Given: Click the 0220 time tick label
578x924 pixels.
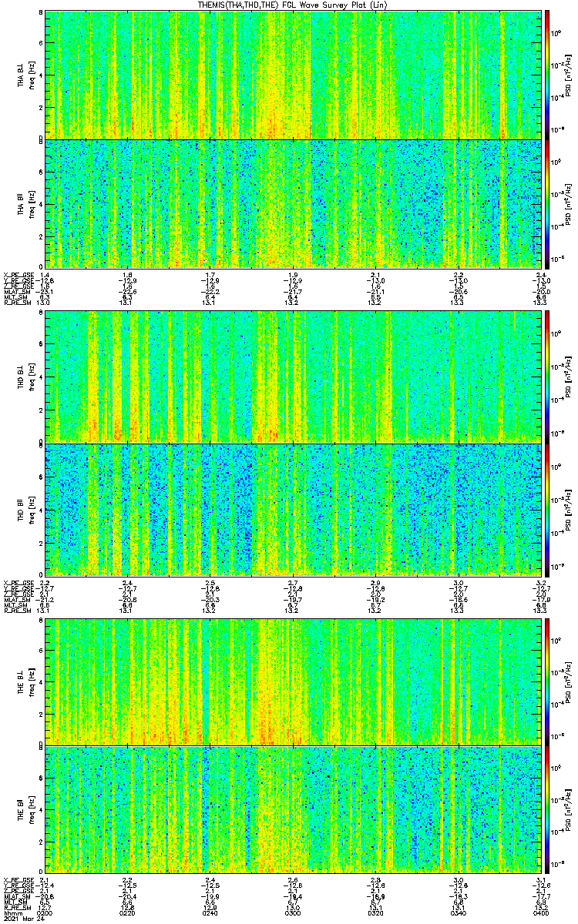Looking at the screenshot, I should [128, 912].
